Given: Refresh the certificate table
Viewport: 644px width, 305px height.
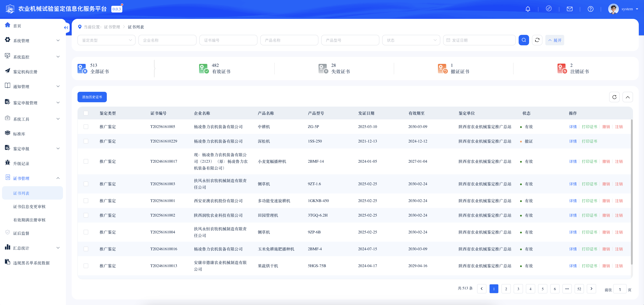Looking at the screenshot, I should pyautogui.click(x=614, y=97).
